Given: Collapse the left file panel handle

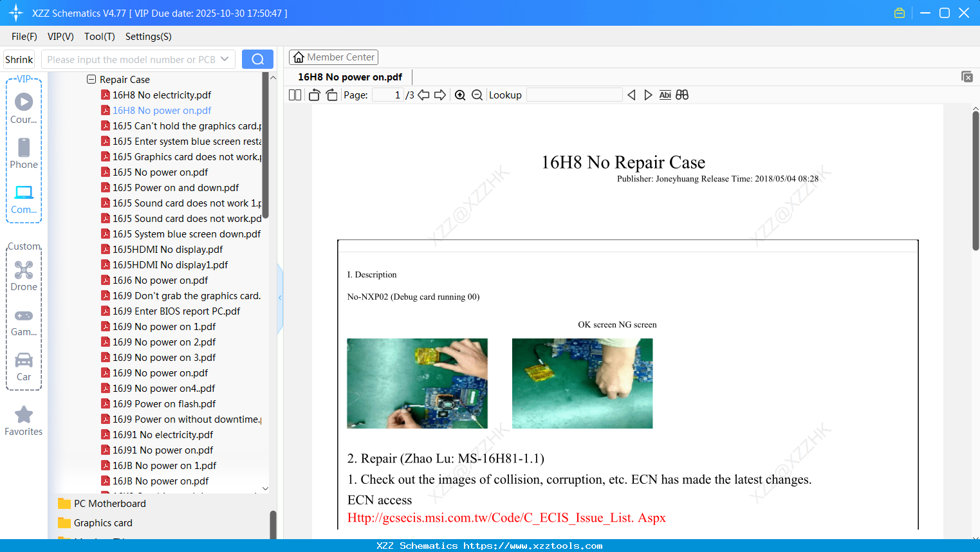Looking at the screenshot, I should click(x=280, y=298).
